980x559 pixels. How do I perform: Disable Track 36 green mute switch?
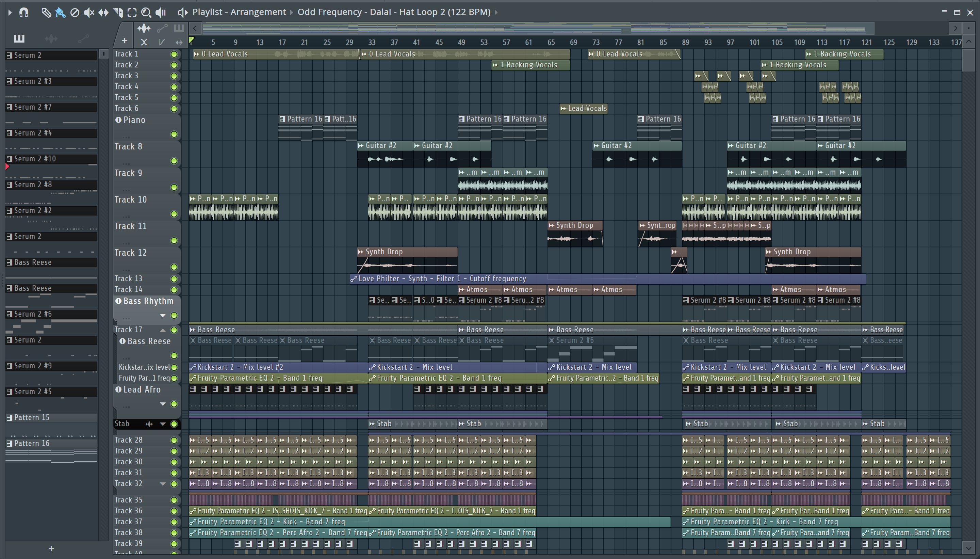[174, 511]
